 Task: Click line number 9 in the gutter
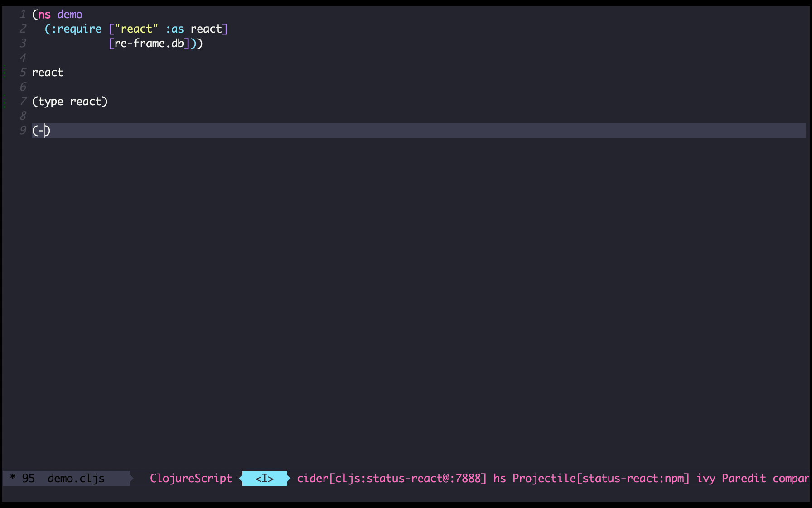click(x=23, y=131)
